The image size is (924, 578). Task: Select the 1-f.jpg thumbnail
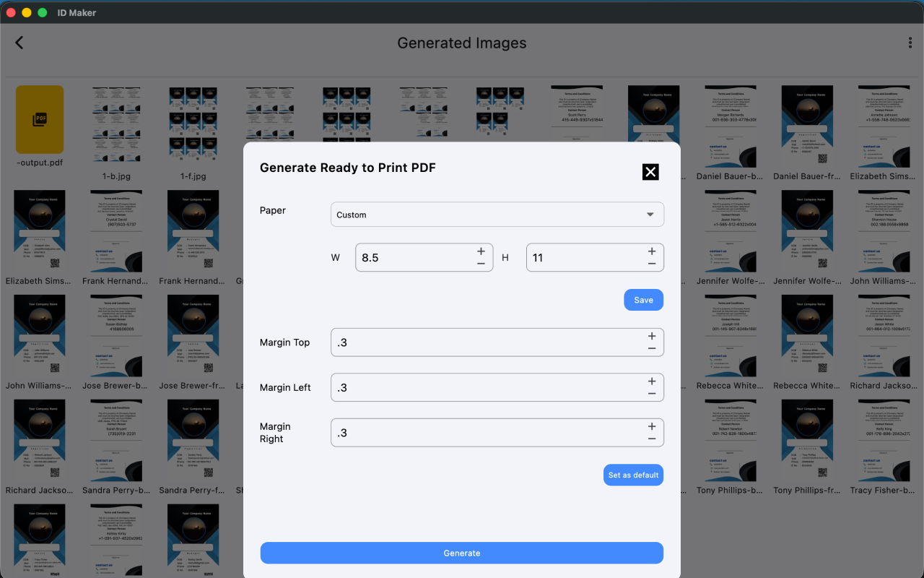click(x=193, y=124)
